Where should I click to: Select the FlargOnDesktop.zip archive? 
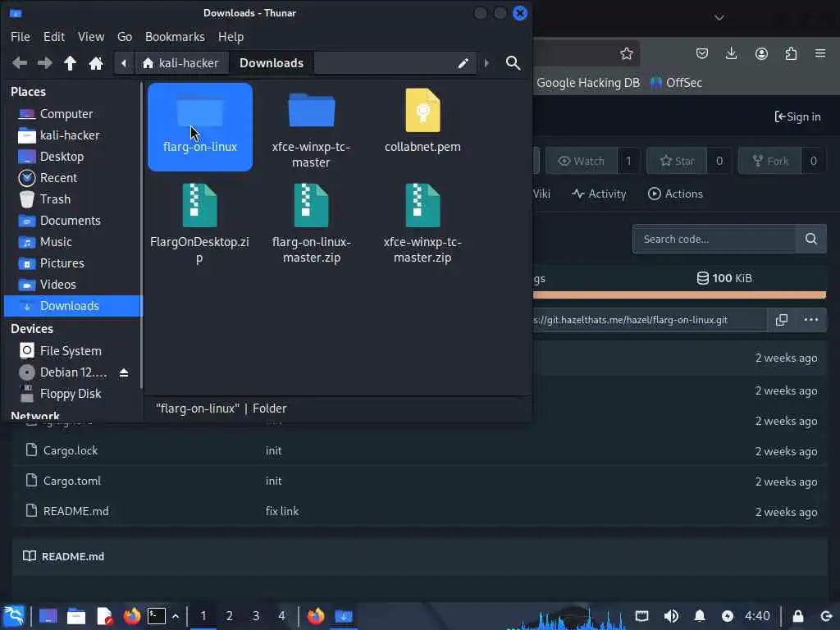199,224
